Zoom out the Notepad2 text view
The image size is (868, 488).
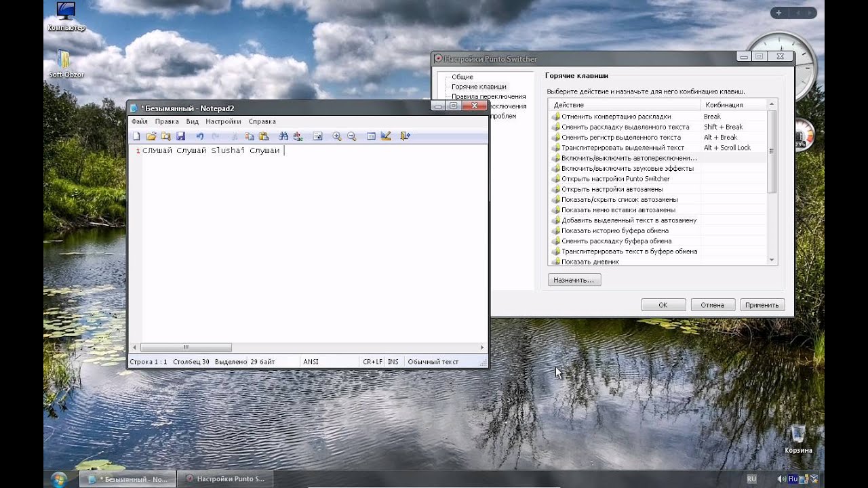point(352,136)
